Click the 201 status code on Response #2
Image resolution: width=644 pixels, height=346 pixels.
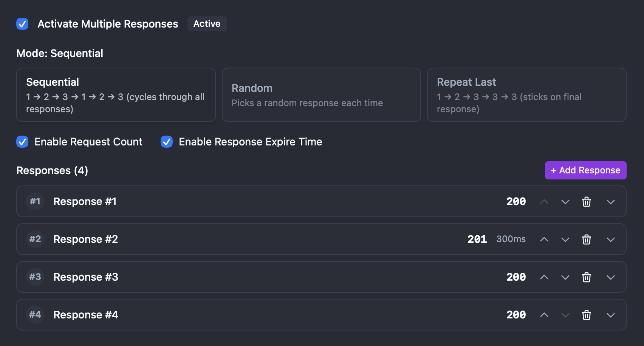477,239
